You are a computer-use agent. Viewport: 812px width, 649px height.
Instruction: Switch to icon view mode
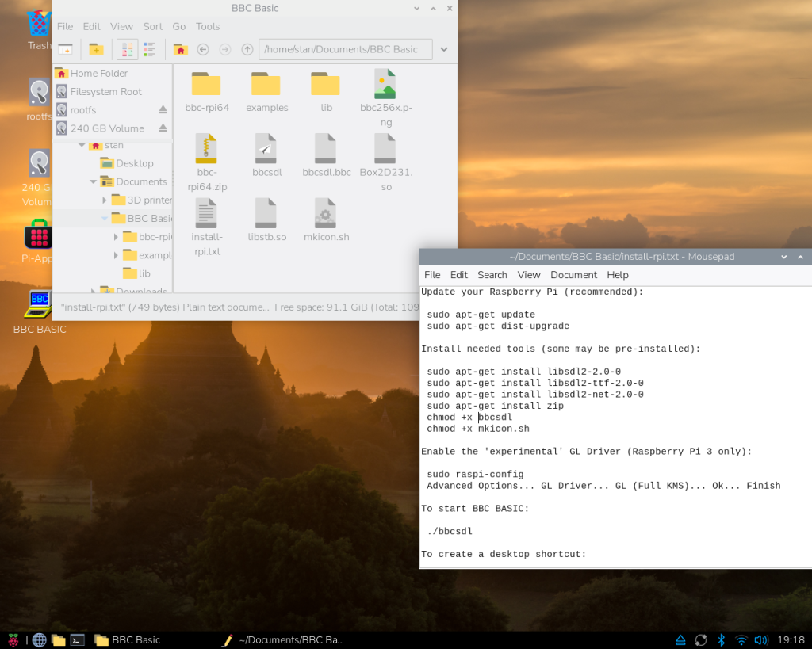(x=128, y=49)
